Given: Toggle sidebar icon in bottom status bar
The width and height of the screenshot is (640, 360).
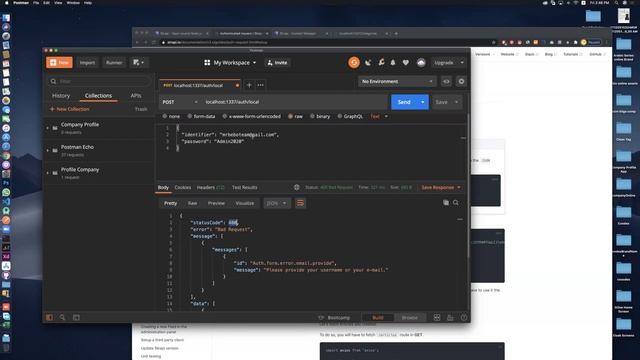Looking at the screenshot, I should (x=49, y=317).
